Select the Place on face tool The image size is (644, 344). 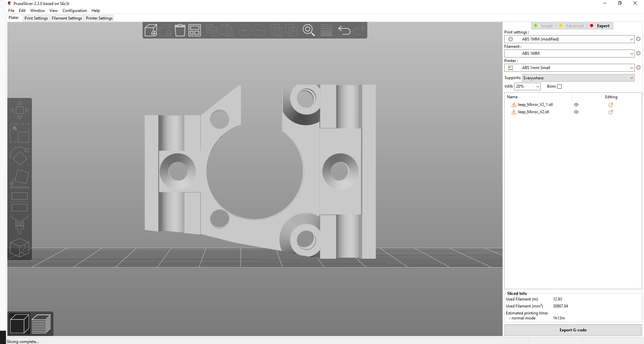click(20, 178)
